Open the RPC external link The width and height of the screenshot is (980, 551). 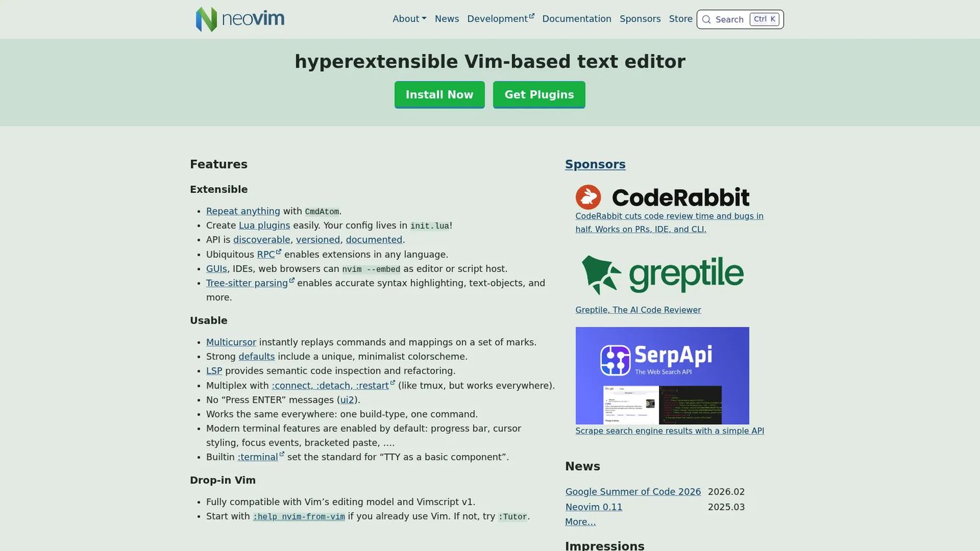[x=269, y=254]
